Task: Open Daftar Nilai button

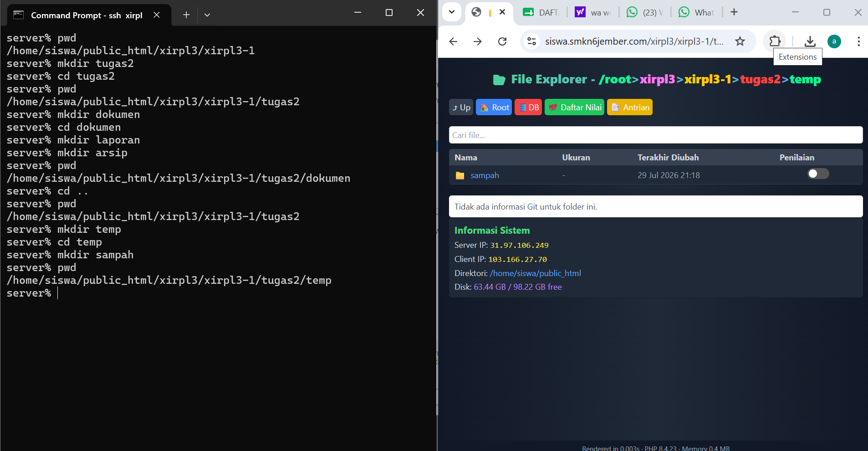Action: [x=574, y=108]
